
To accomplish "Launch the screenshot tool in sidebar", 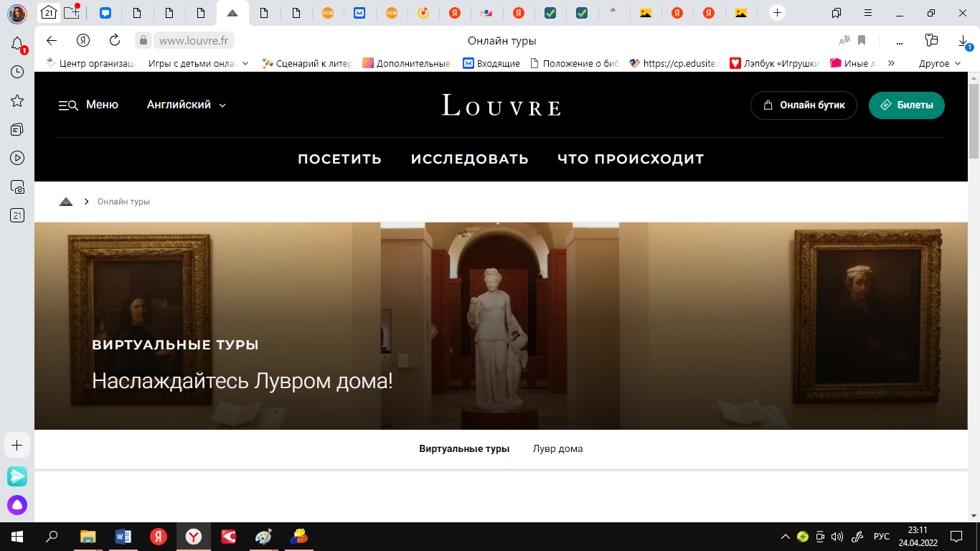I will tap(17, 187).
